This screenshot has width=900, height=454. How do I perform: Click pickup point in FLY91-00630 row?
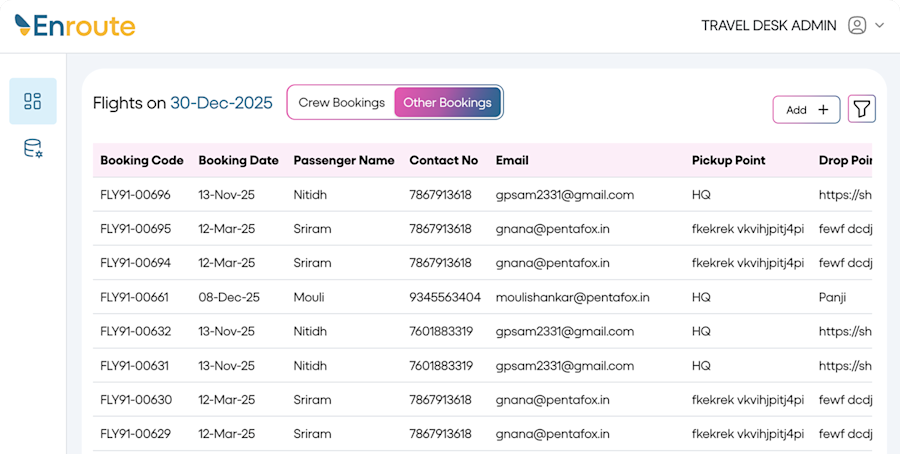[x=748, y=399]
